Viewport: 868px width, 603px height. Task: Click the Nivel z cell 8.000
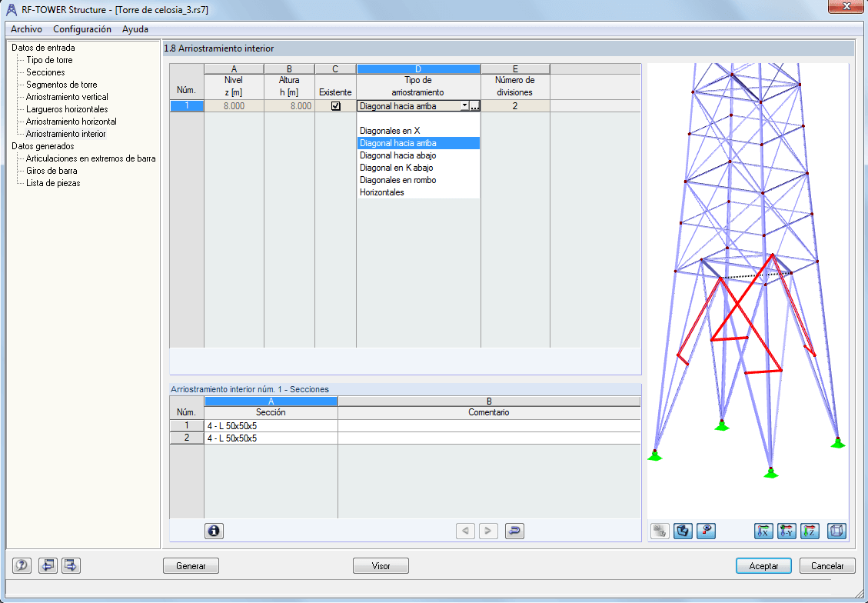point(234,106)
